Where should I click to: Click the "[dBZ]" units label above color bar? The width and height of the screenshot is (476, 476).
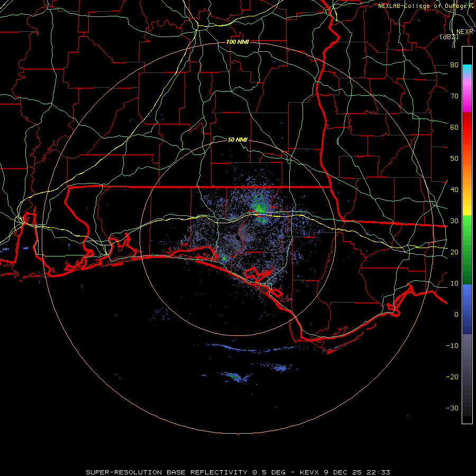[x=449, y=37]
